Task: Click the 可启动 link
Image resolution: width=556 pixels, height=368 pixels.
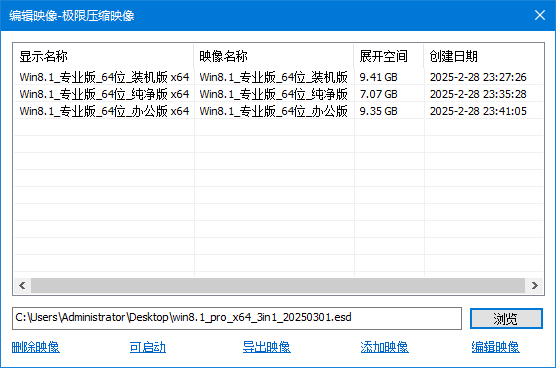Action: pyautogui.click(x=148, y=347)
